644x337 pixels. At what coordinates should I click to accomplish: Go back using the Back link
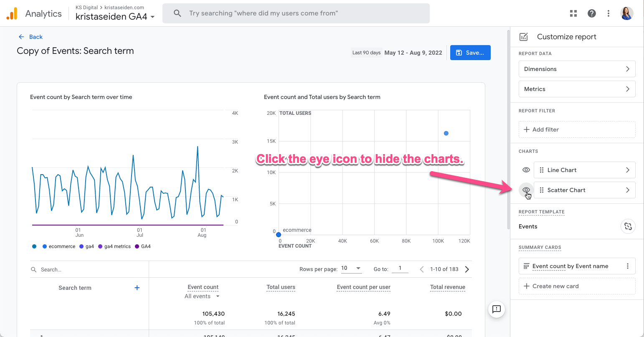31,37
